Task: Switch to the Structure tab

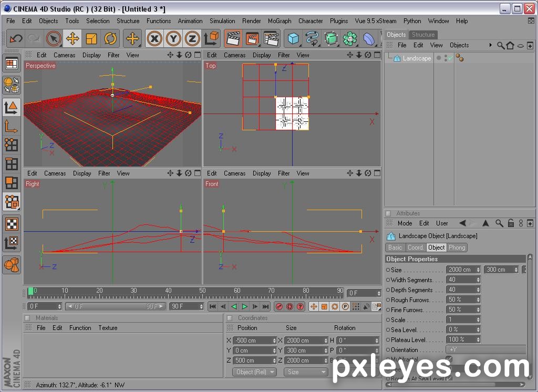Action: pyautogui.click(x=423, y=35)
